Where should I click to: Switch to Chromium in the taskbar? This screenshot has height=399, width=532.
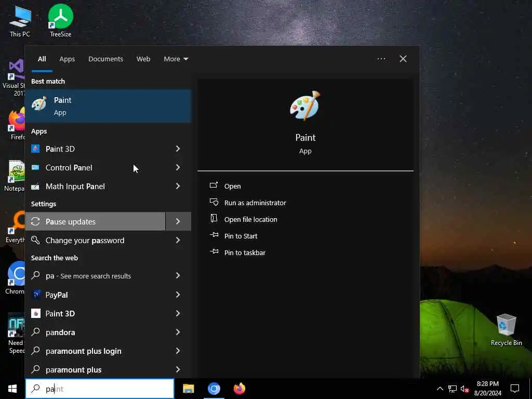tap(214, 389)
